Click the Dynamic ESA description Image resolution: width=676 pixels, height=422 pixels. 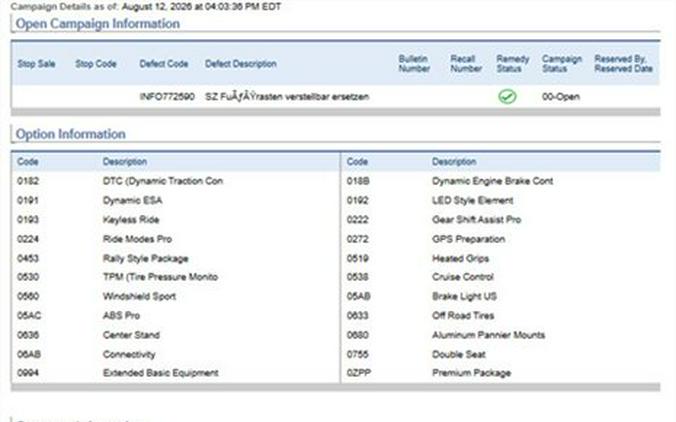point(132,200)
